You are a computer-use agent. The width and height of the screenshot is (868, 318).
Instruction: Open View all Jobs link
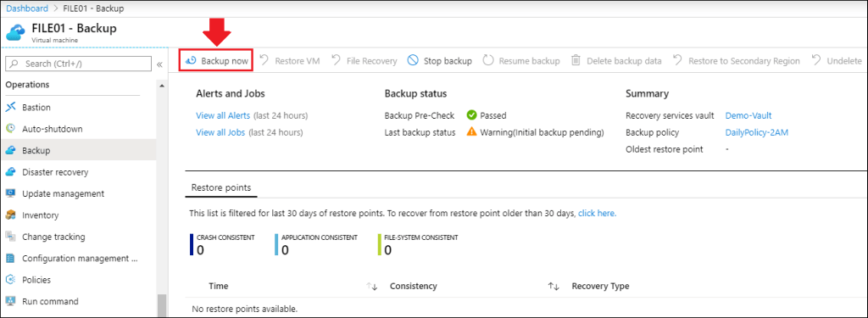[x=221, y=132]
